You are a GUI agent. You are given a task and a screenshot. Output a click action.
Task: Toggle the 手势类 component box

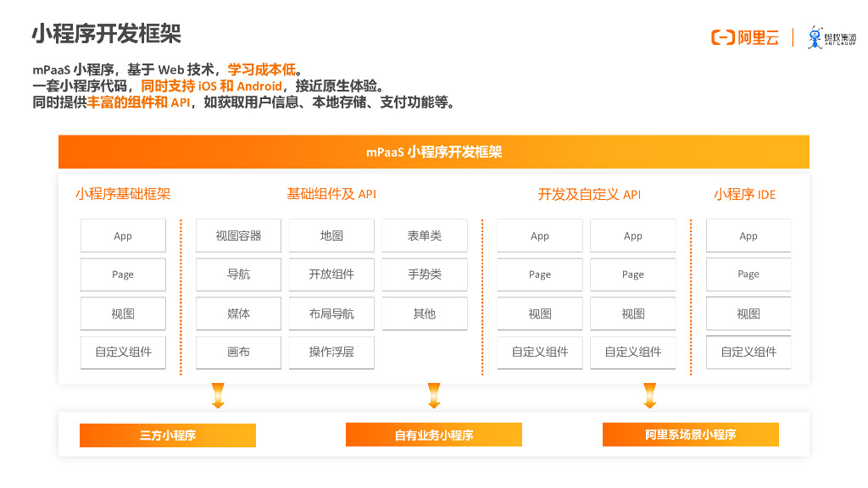[424, 274]
